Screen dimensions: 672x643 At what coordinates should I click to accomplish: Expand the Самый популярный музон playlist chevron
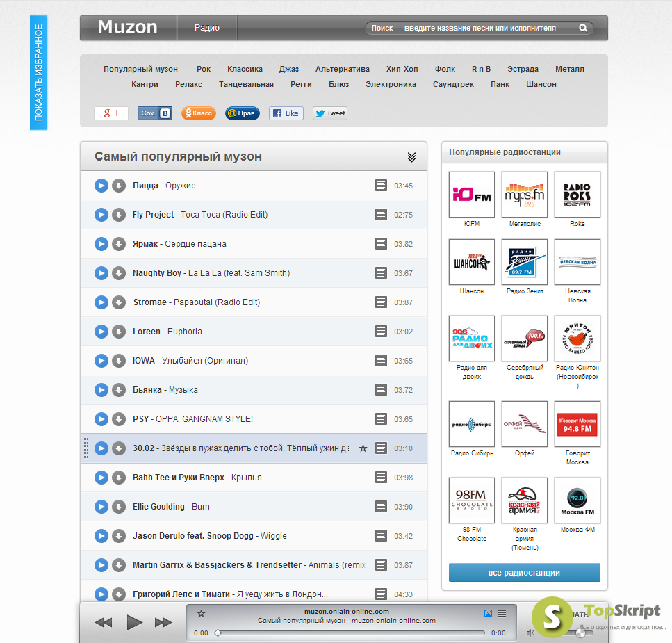(x=411, y=157)
